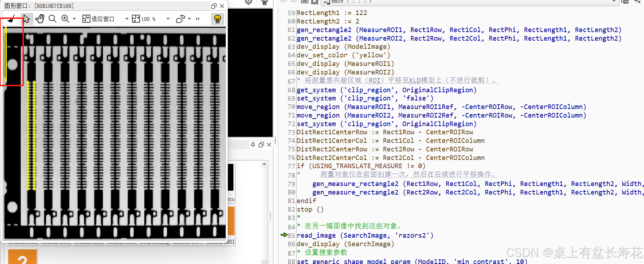Choose the plain magnifier glass tool

point(52,19)
